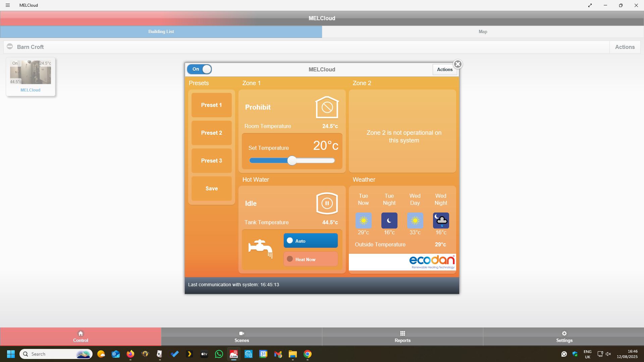
Task: Select Preset 1
Action: [x=212, y=105]
